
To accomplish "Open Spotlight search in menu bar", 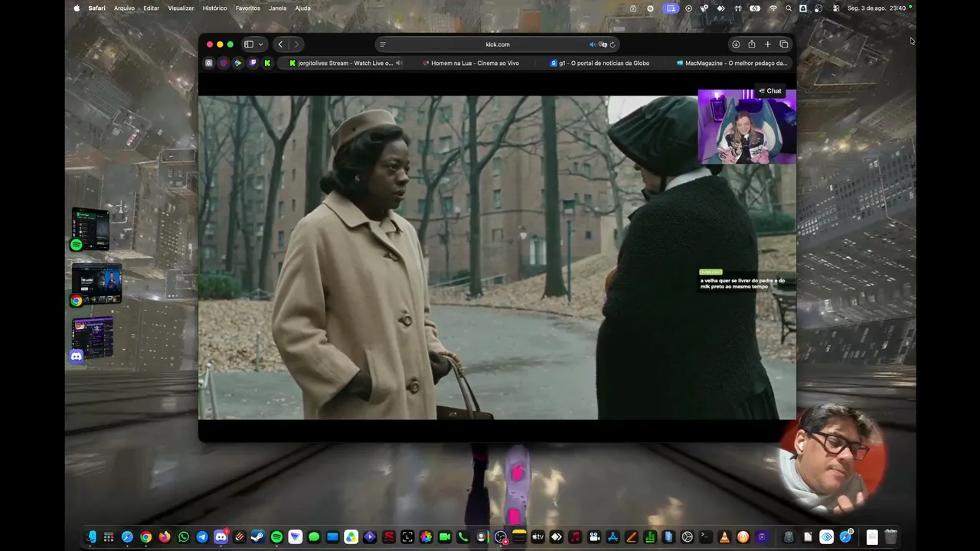I will coord(789,8).
